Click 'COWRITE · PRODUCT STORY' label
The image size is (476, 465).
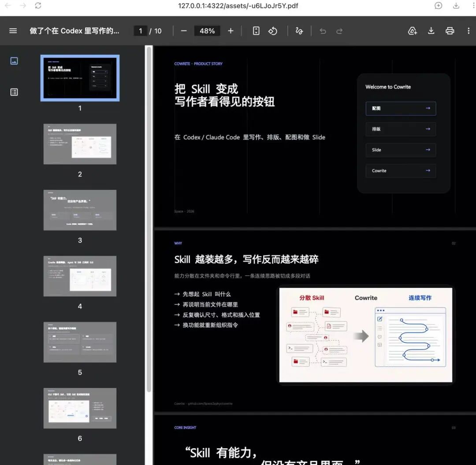(x=198, y=64)
